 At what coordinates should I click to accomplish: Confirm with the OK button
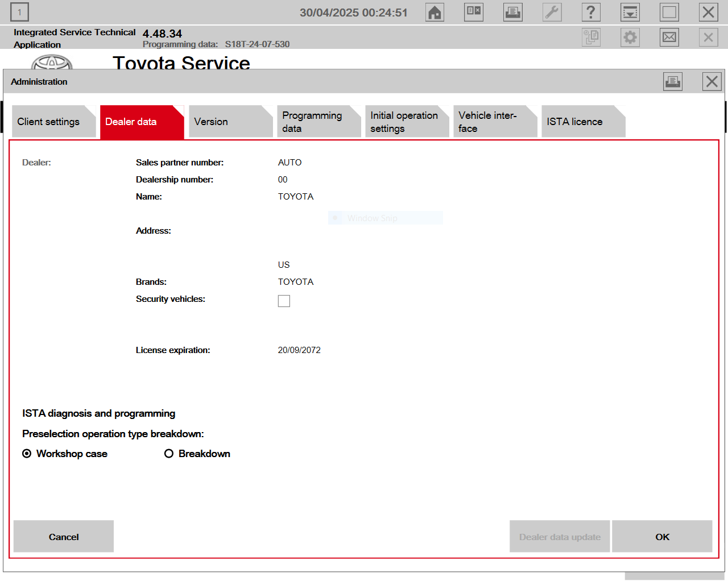662,537
